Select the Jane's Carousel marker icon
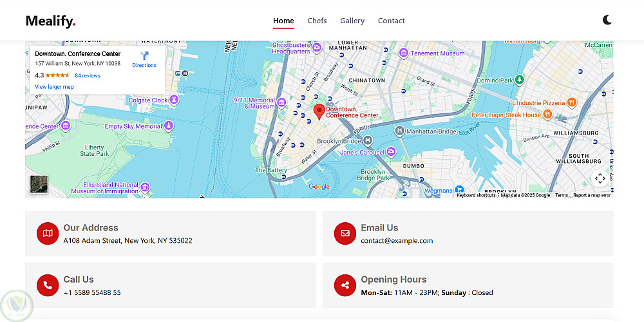 click(391, 152)
